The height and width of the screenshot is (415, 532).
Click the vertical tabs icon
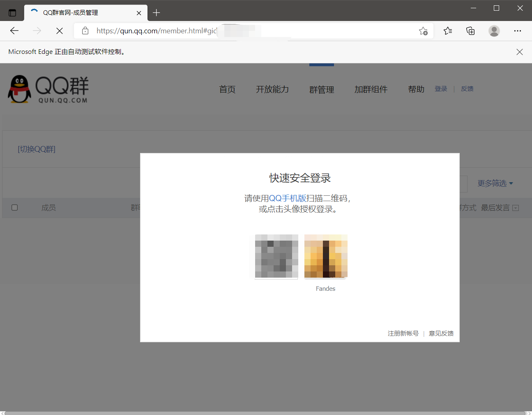(x=12, y=12)
